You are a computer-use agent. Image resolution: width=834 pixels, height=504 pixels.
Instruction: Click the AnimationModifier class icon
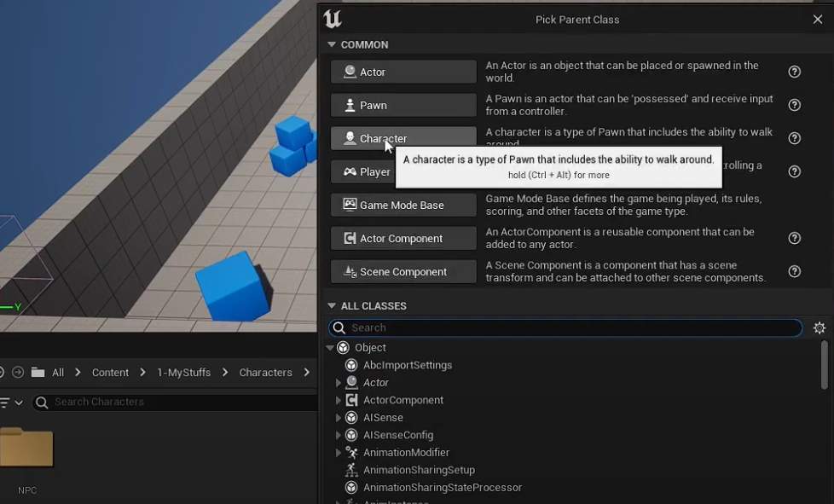point(351,453)
